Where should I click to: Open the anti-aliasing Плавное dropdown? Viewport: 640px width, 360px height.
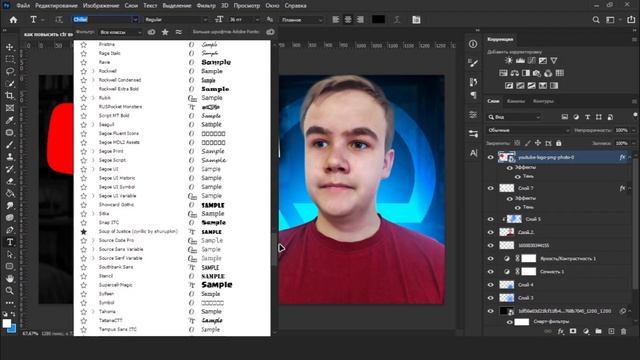[301, 20]
